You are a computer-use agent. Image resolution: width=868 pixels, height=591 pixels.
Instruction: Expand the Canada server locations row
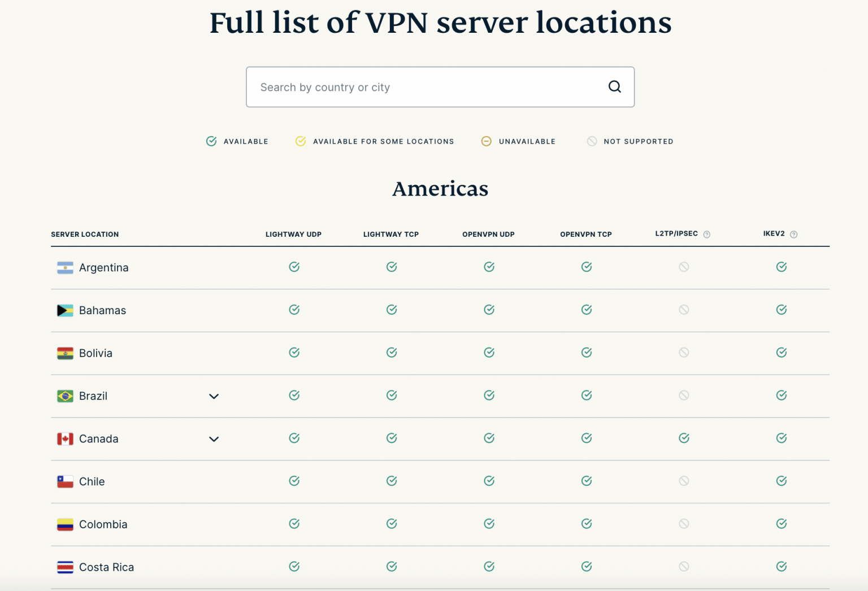click(214, 439)
